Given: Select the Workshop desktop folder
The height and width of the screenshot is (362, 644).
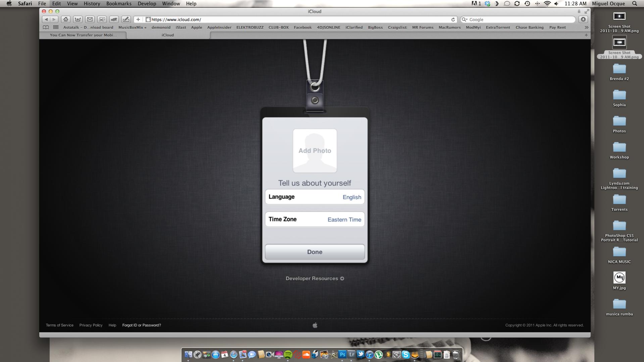Looking at the screenshot, I should pos(619,150).
